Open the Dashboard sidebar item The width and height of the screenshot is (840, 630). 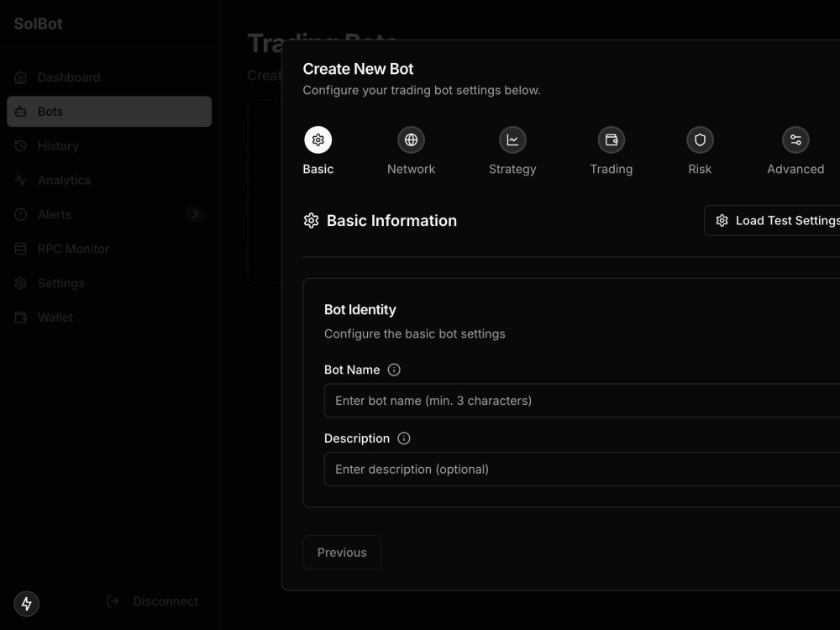[x=108, y=77]
